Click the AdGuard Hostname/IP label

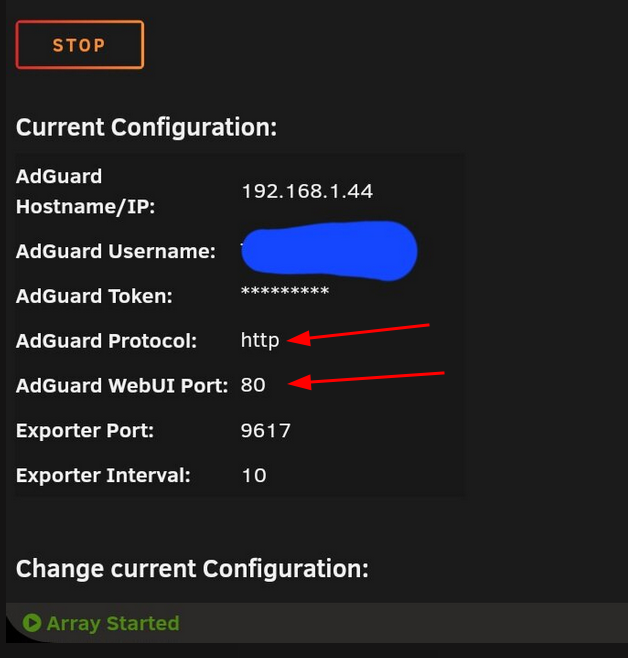[x=86, y=191]
